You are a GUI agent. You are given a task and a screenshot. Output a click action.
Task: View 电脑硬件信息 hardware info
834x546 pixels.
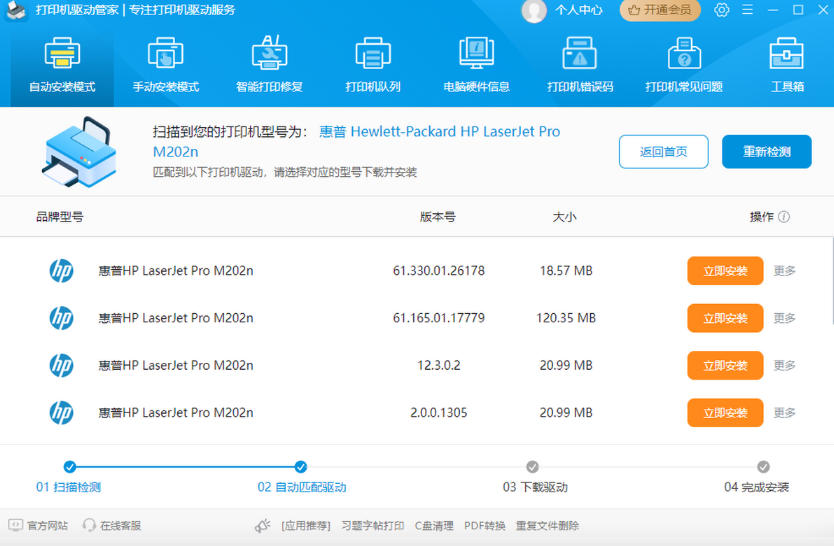(477, 65)
